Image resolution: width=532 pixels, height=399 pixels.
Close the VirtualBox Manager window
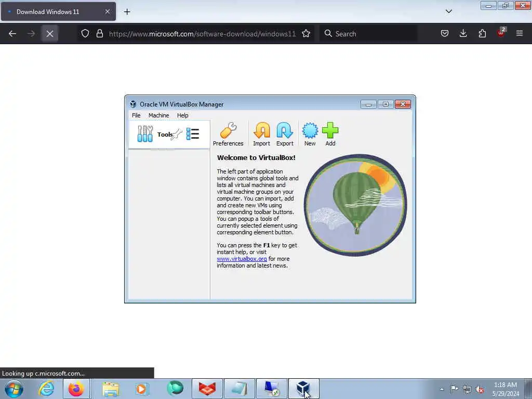[403, 104]
